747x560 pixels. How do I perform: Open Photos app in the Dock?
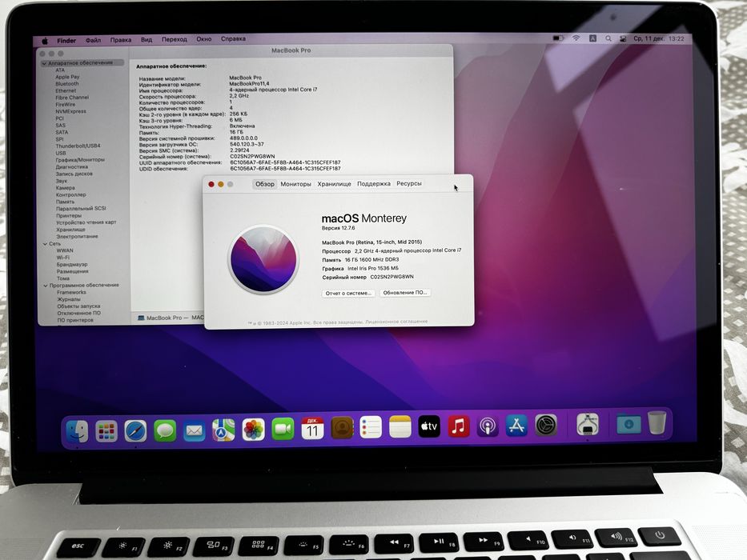point(253,430)
